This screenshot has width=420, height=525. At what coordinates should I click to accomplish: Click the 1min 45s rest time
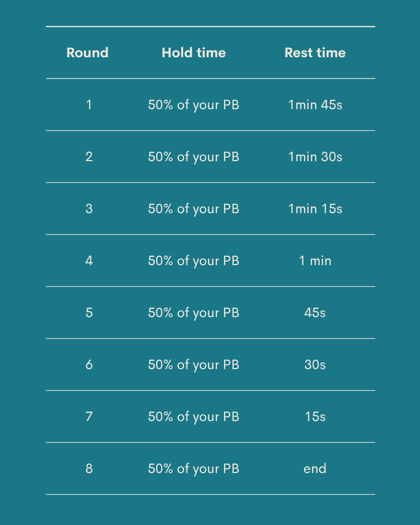pos(315,105)
